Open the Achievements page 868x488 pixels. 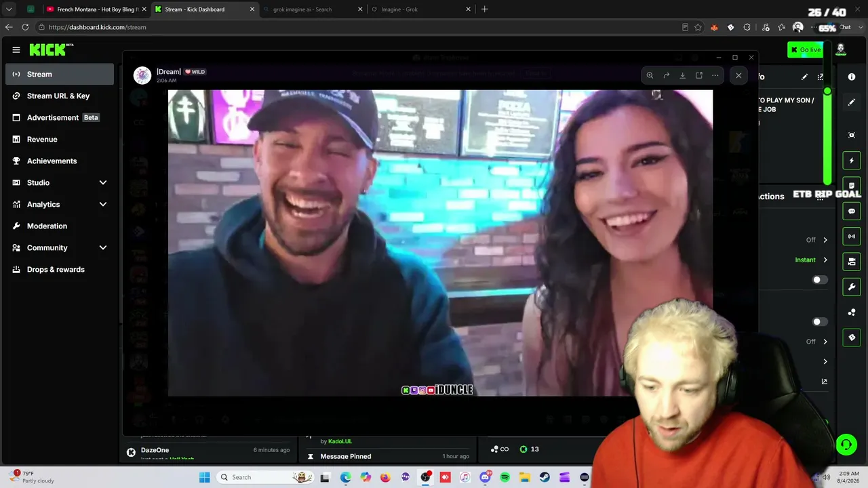60,161
